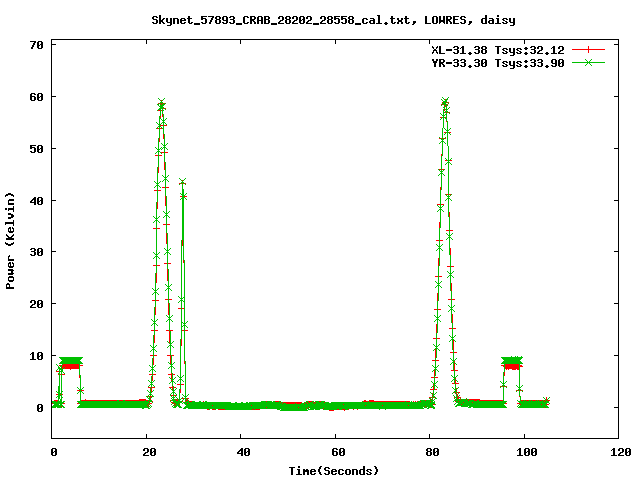Click the Time(Seconds) axis label

coord(334,471)
